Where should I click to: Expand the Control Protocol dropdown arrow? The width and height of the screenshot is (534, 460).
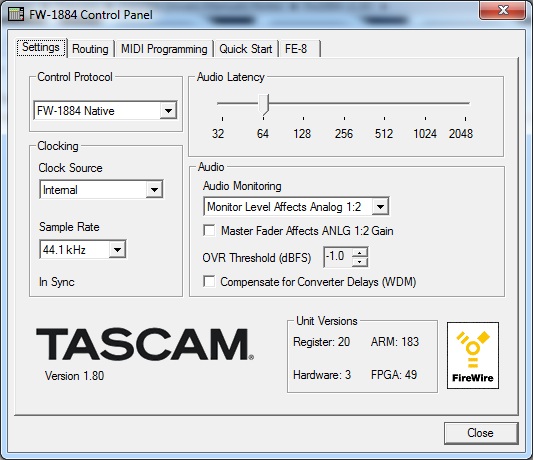[168, 111]
